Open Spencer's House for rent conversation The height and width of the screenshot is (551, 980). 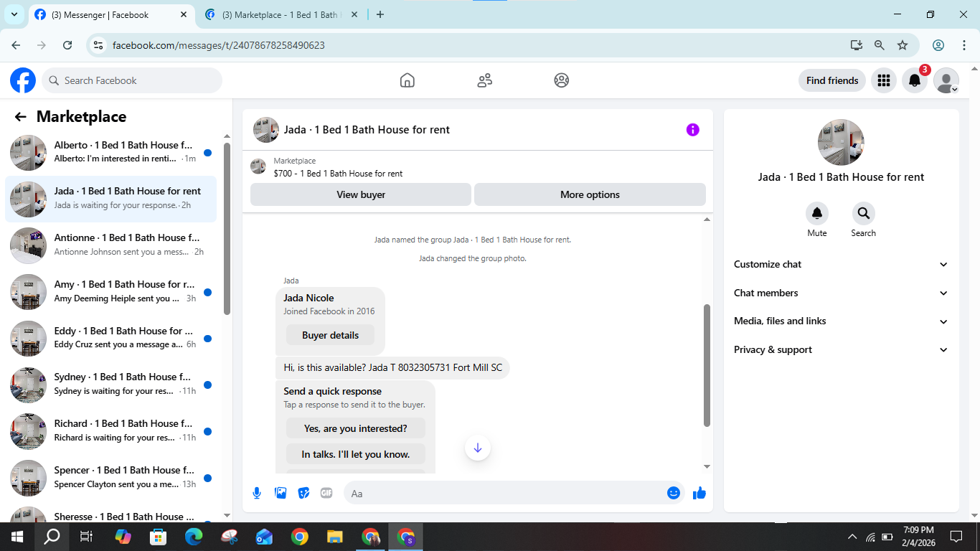click(x=111, y=477)
